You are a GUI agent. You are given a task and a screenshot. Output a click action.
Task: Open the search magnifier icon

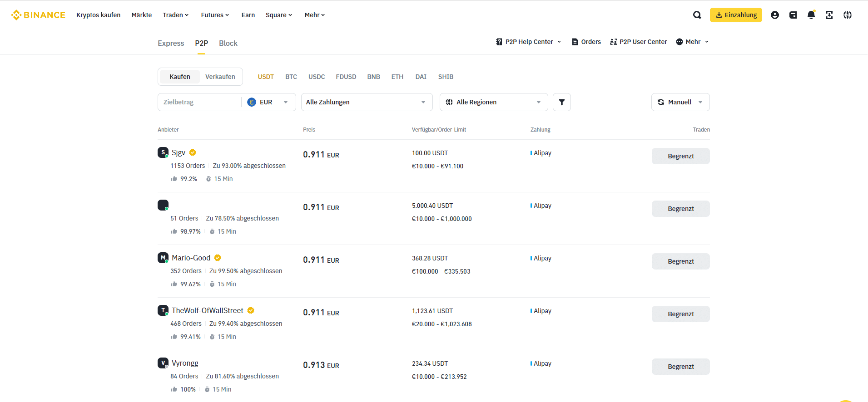(x=697, y=15)
